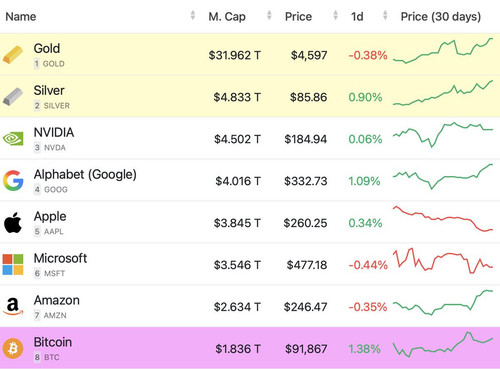The width and height of the screenshot is (500, 369).
Task: Sort by M. Cap column arrows
Action: point(269,15)
